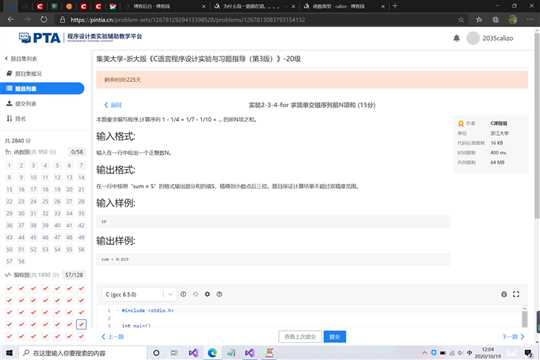Open the submission list sidebar item
540x360 pixels.
21,103
